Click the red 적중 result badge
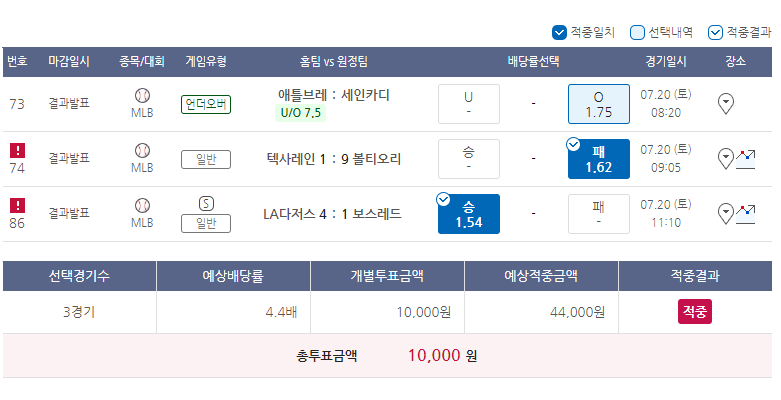The height and width of the screenshot is (400, 781). pos(695,311)
